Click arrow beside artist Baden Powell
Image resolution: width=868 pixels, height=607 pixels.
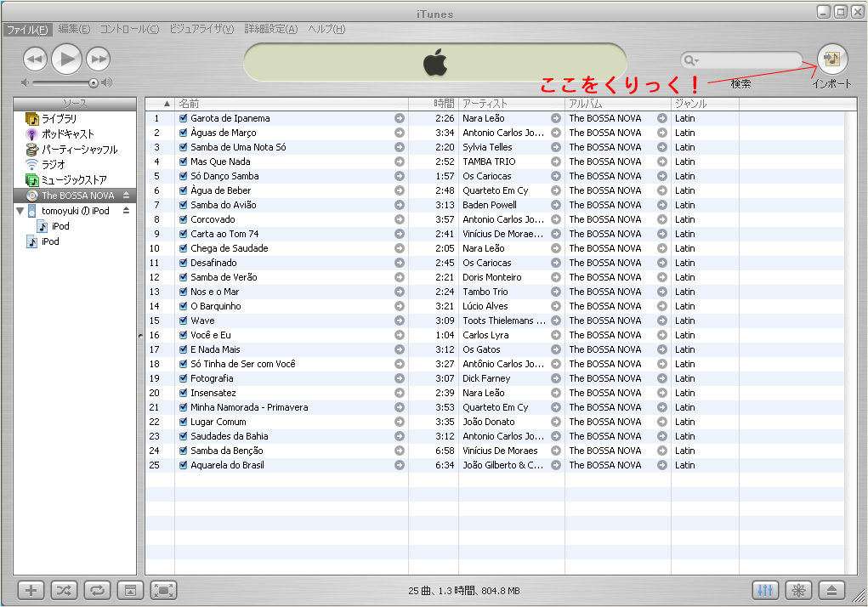[x=556, y=205]
